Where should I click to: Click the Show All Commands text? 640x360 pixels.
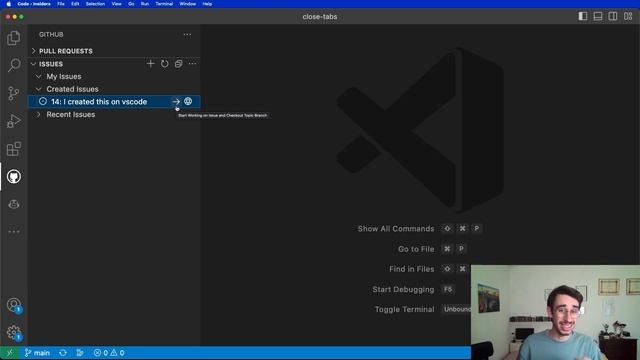click(396, 229)
